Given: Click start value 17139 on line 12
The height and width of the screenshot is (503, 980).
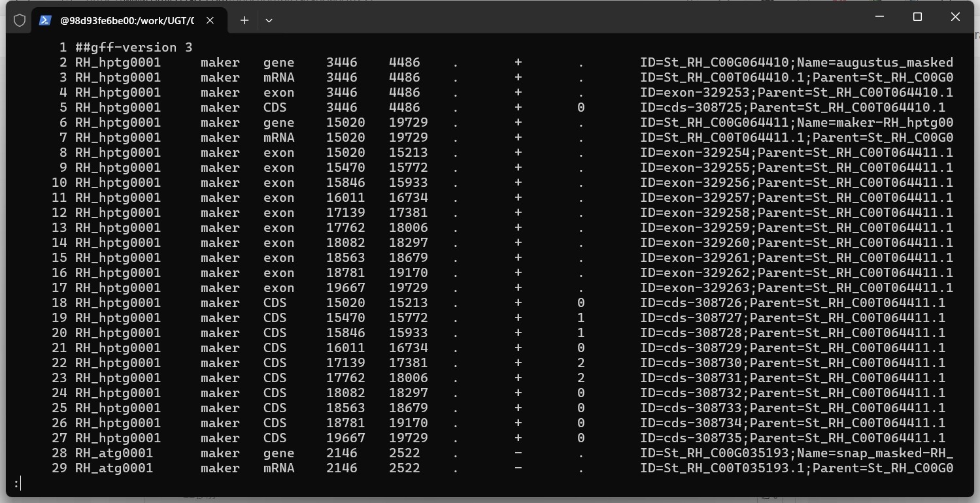Looking at the screenshot, I should pyautogui.click(x=346, y=212).
